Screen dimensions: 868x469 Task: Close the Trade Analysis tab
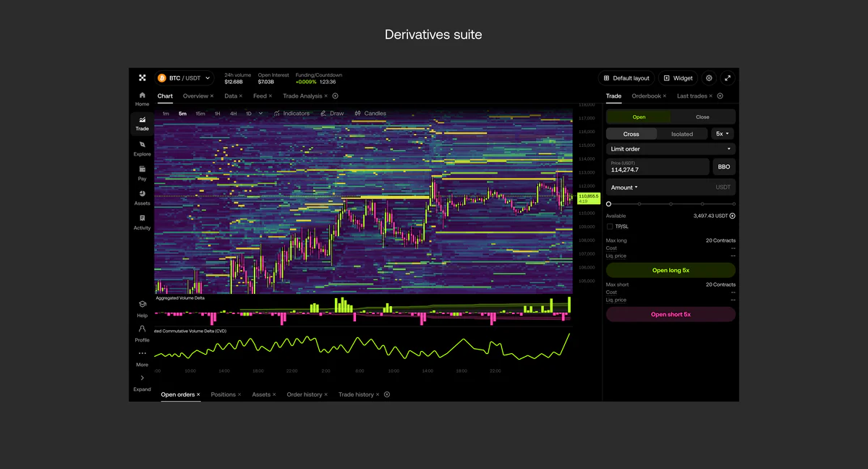tap(325, 96)
